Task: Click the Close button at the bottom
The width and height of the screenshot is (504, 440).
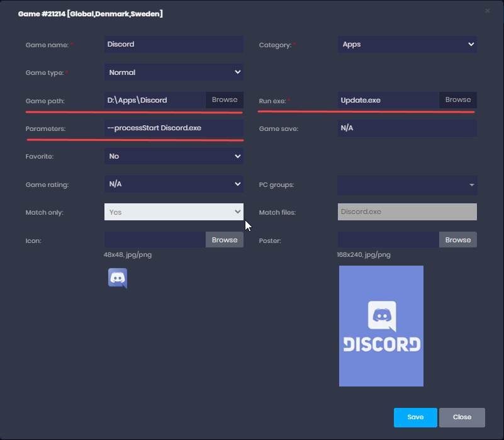Action: coord(462,417)
